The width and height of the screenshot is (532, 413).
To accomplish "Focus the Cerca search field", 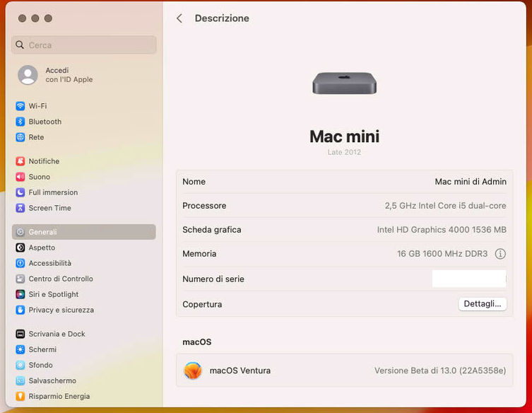I will [x=84, y=45].
